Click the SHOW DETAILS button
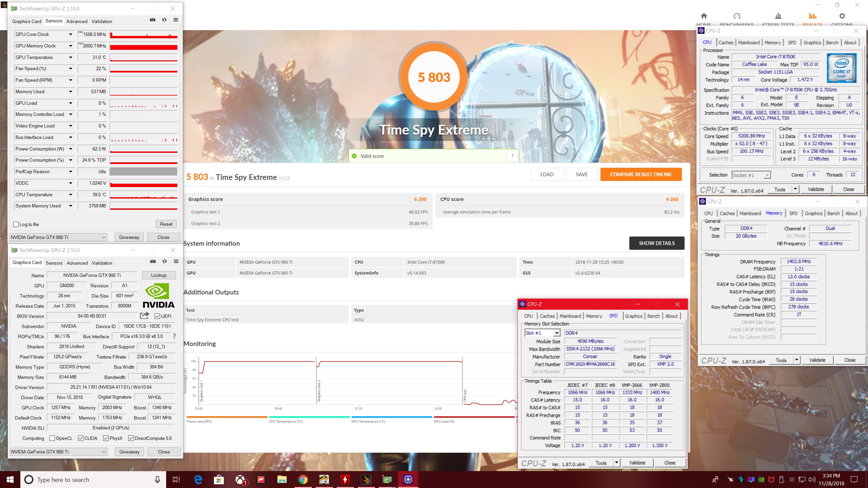The width and height of the screenshot is (868, 488). pos(657,243)
